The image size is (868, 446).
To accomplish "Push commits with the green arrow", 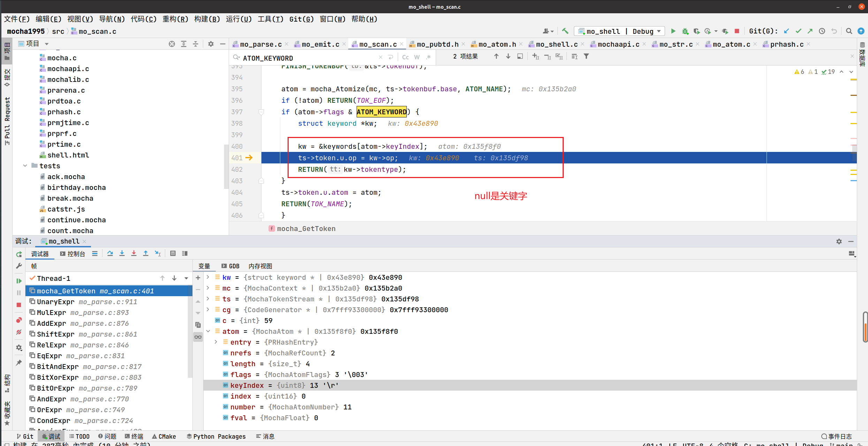I will click(810, 31).
